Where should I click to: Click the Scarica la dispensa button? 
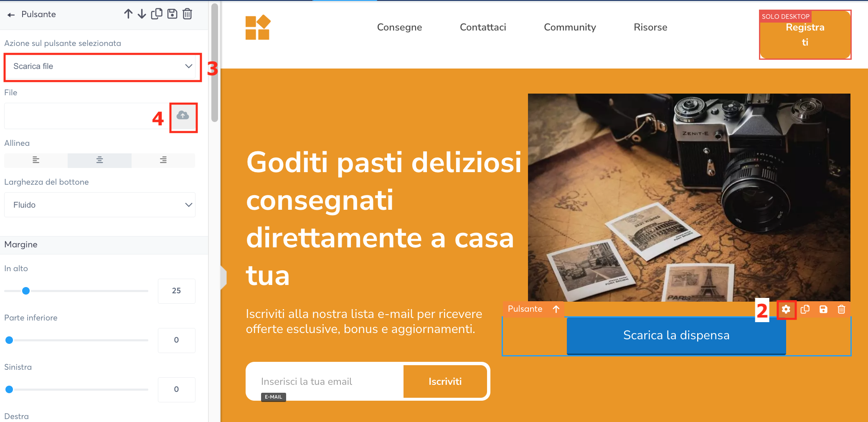coord(676,336)
